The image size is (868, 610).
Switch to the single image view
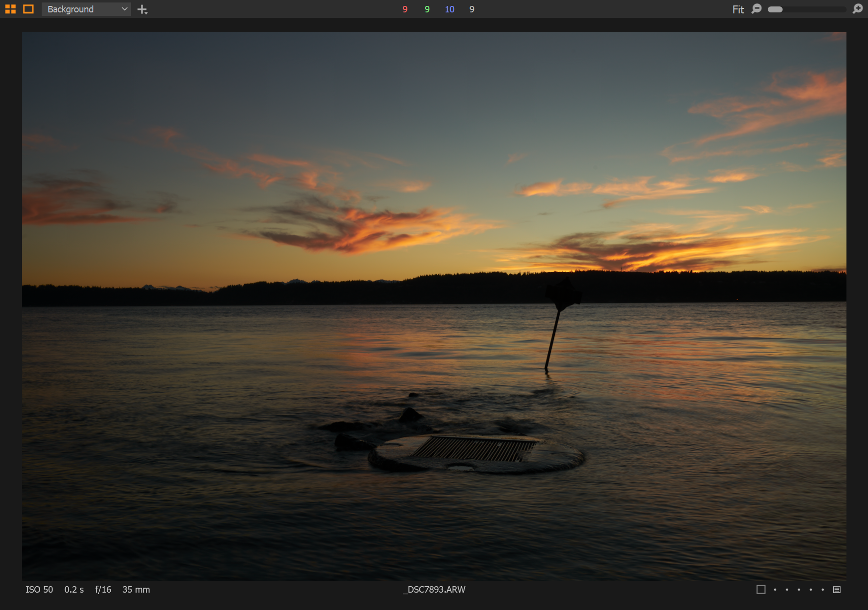28,9
